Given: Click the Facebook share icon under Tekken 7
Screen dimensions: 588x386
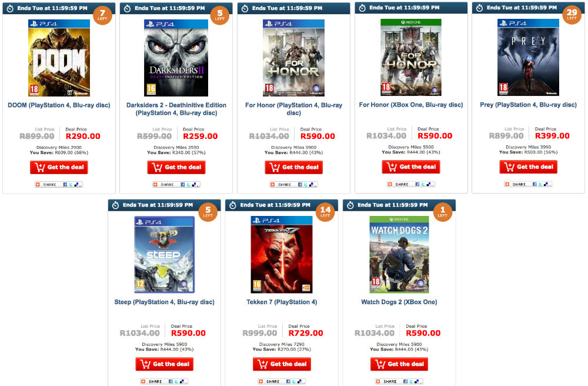Looking at the screenshot, I should click(x=288, y=381).
